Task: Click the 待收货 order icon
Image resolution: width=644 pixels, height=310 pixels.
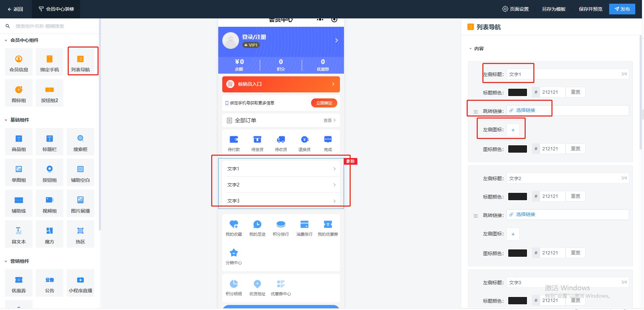Action: point(281,140)
